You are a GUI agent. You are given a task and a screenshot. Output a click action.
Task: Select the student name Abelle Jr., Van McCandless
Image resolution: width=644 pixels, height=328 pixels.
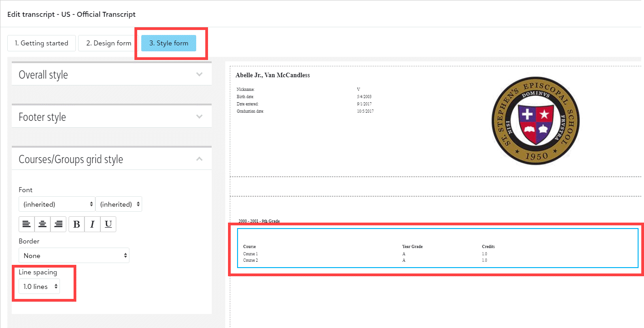(x=272, y=75)
